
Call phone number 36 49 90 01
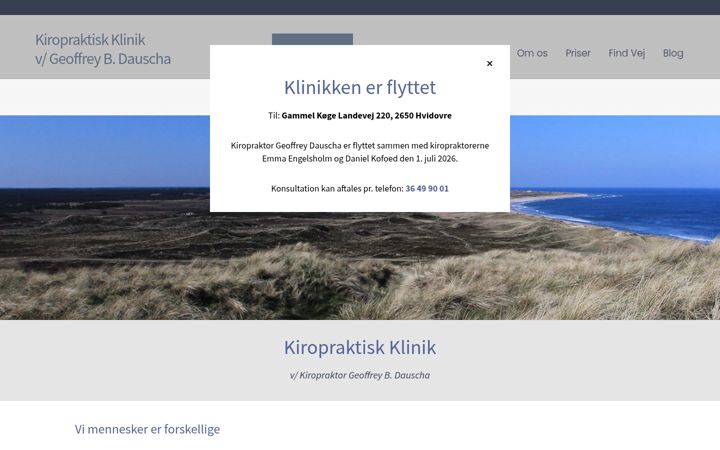coord(427,188)
